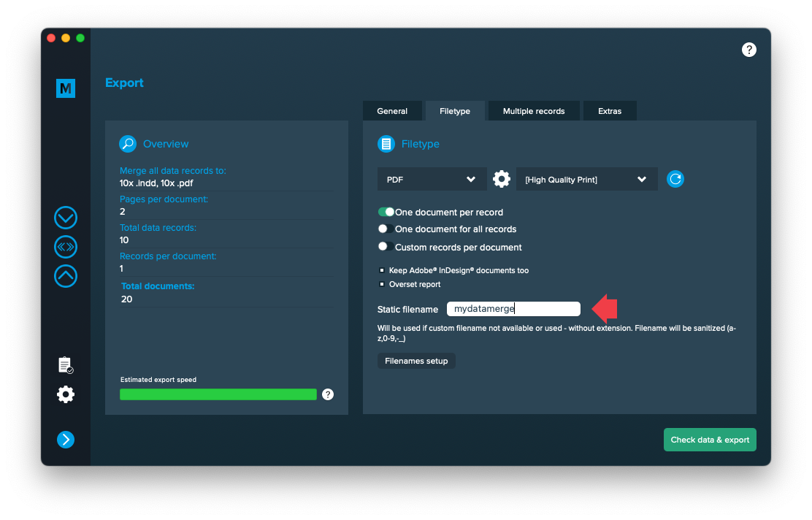Open PDF preset settings gear icon
This screenshot has height=520, width=812.
pyautogui.click(x=501, y=179)
